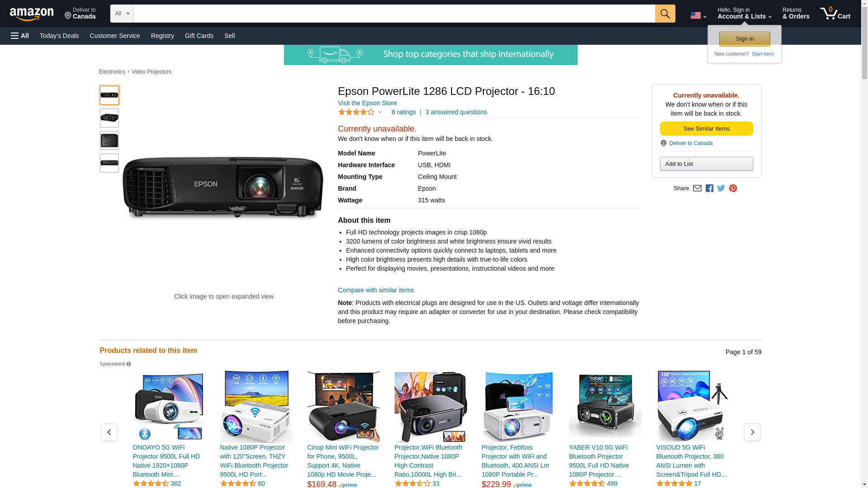Open the All hamburger menu
The height and width of the screenshot is (488, 868).
pyautogui.click(x=20, y=36)
